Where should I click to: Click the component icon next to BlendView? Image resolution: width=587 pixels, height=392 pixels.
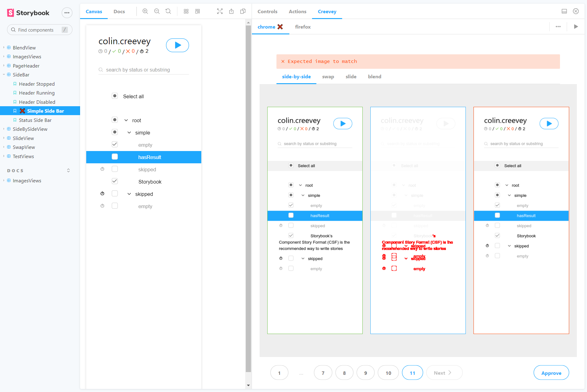(9, 48)
